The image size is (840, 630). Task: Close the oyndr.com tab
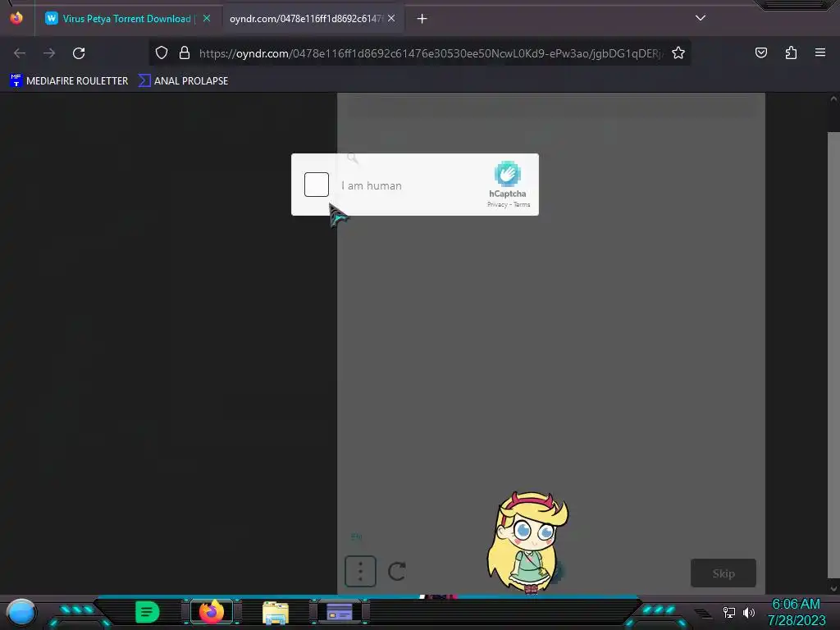(x=391, y=18)
